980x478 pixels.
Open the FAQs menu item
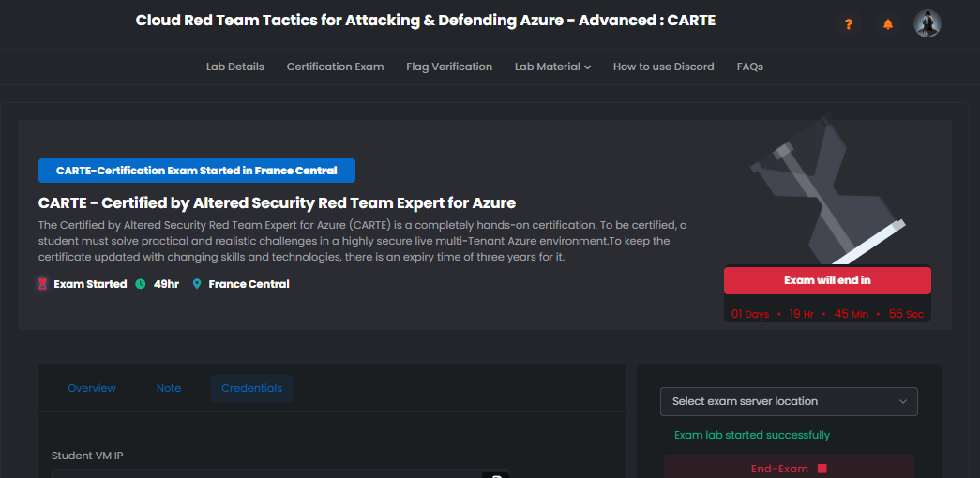pyautogui.click(x=749, y=67)
